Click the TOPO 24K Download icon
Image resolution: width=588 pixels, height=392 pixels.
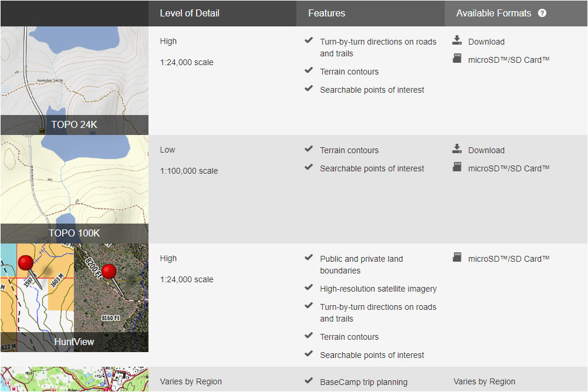click(457, 40)
